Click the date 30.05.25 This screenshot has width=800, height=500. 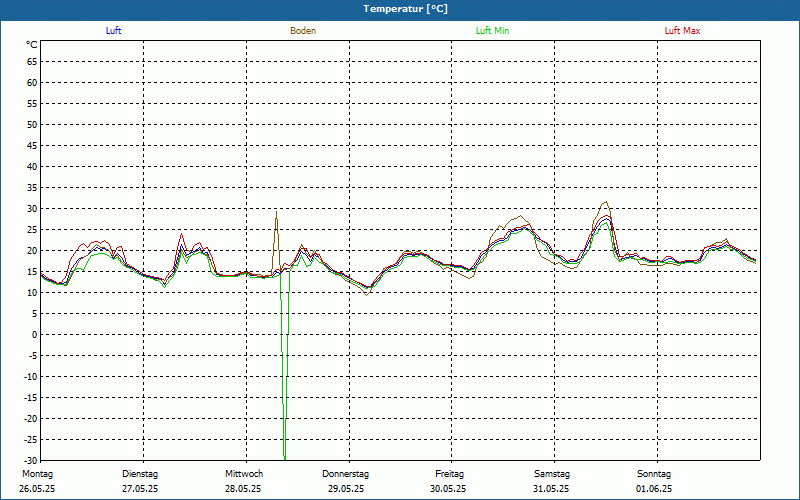coord(448,489)
